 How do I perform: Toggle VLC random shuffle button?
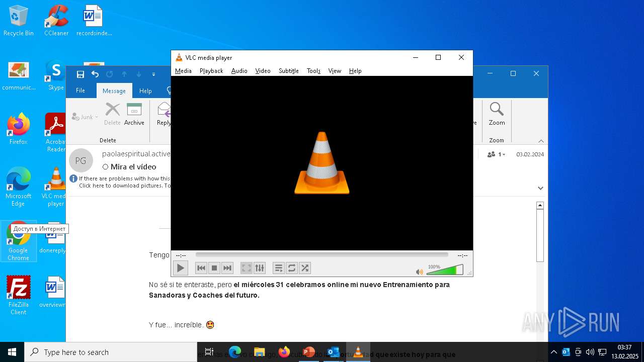point(305,268)
